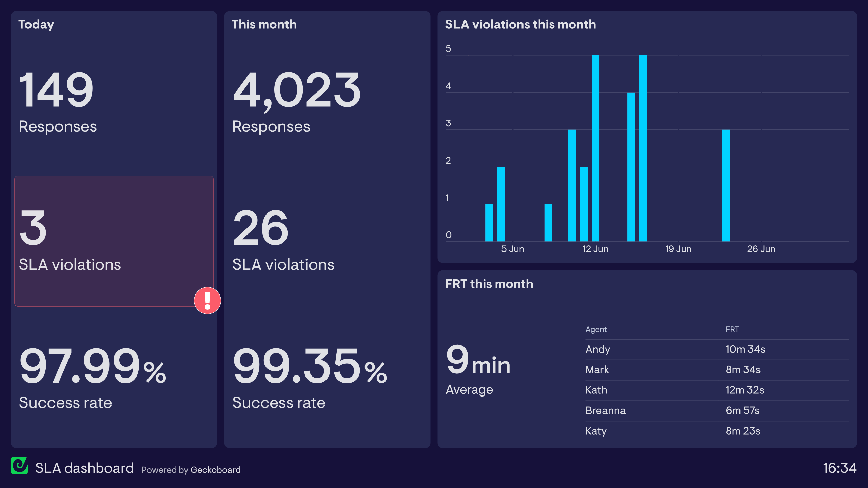Click SLA violations this month chart title

[520, 24]
